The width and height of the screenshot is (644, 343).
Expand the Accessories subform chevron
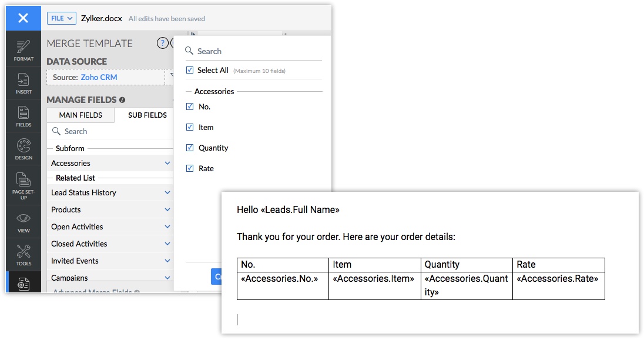tap(167, 163)
